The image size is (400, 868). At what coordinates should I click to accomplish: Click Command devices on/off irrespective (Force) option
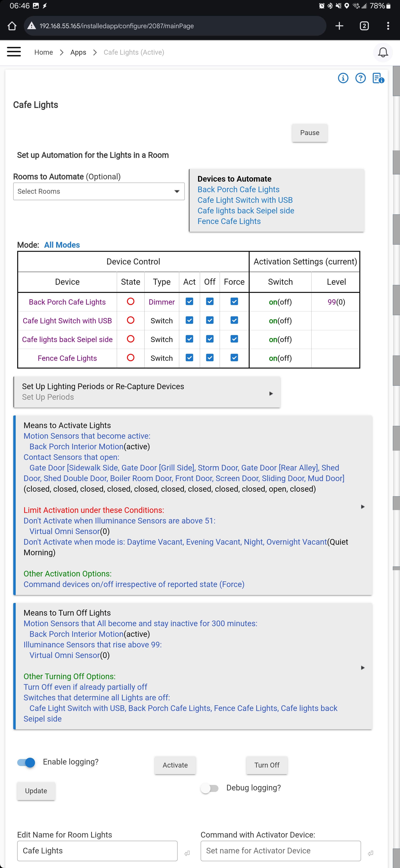pyautogui.click(x=134, y=584)
